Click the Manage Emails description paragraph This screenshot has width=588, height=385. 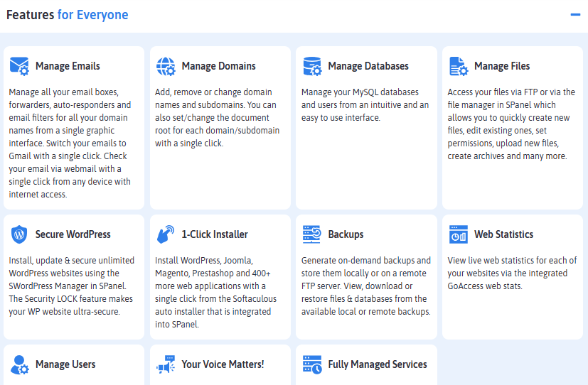point(70,143)
